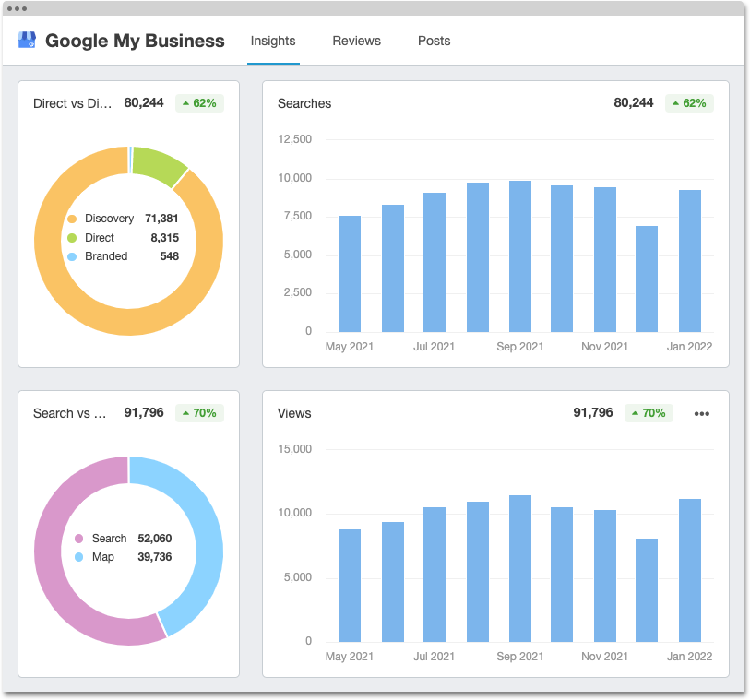This screenshot has height=700, width=750.
Task: Click the Direct green legend dot
Action: pyautogui.click(x=72, y=238)
